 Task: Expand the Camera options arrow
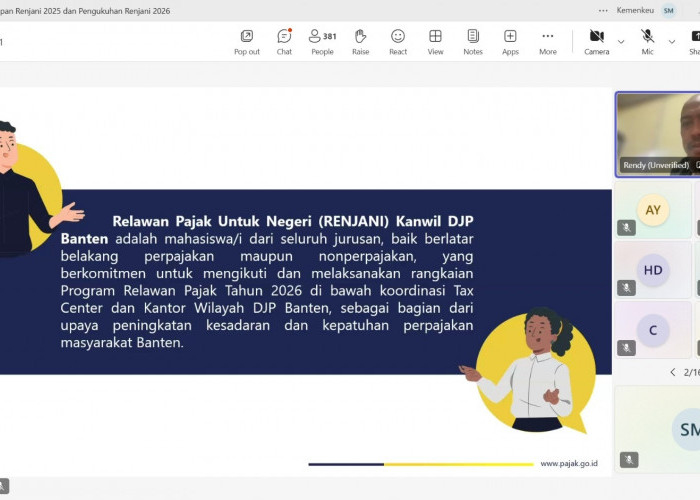(x=621, y=42)
